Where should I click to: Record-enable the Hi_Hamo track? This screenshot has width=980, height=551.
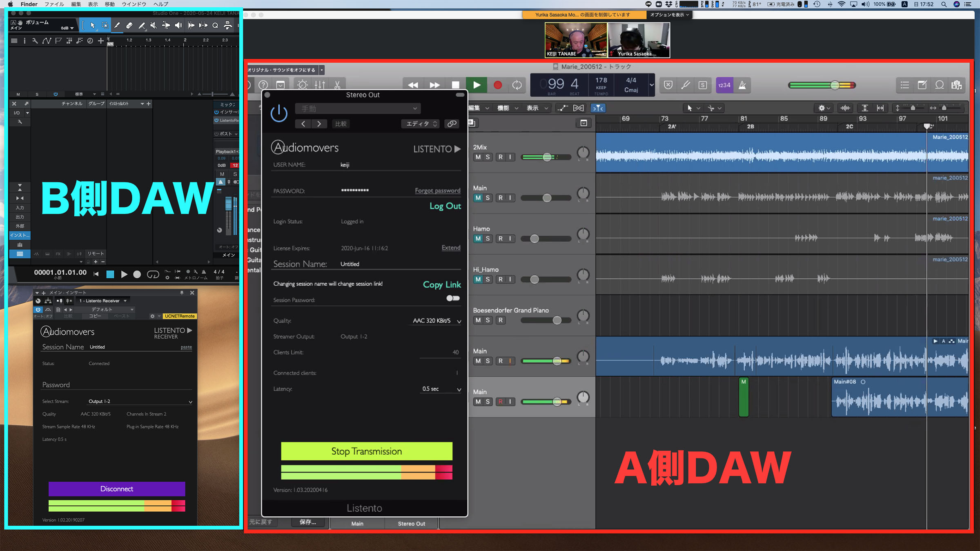(501, 280)
